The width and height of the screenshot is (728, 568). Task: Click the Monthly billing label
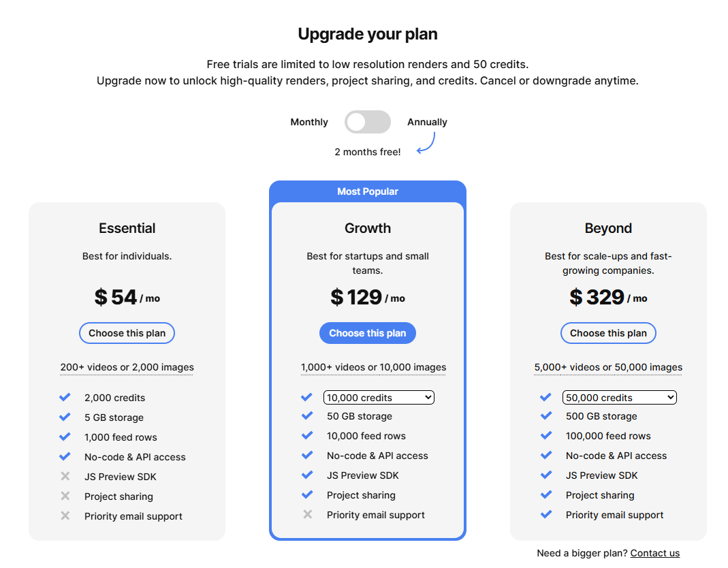tap(309, 122)
